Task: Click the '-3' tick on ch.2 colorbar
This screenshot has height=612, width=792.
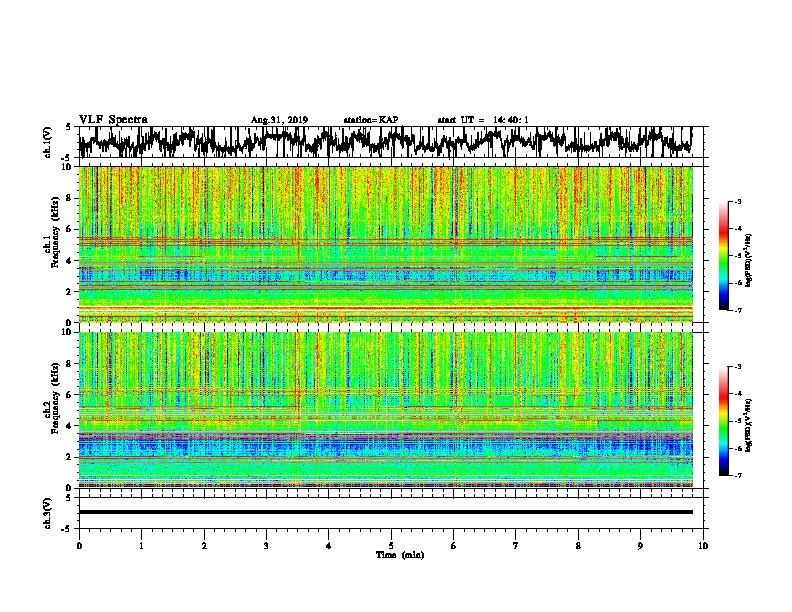Action: pos(738,367)
